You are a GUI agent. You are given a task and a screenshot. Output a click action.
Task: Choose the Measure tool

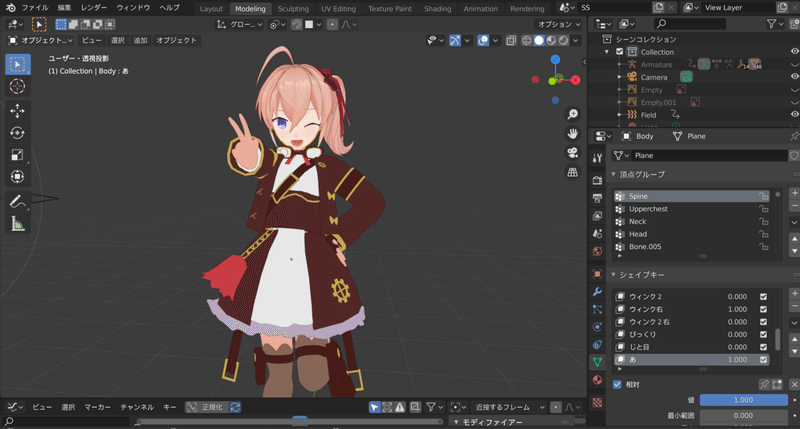17,223
